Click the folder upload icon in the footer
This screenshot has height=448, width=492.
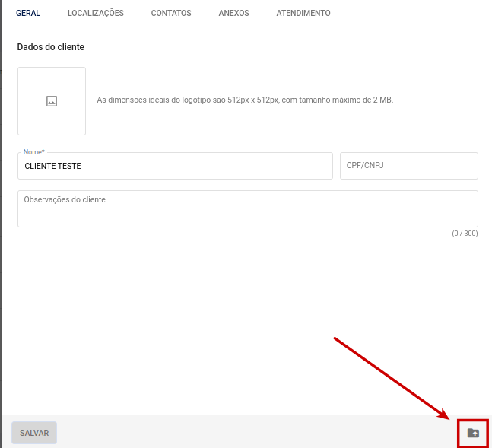(473, 433)
